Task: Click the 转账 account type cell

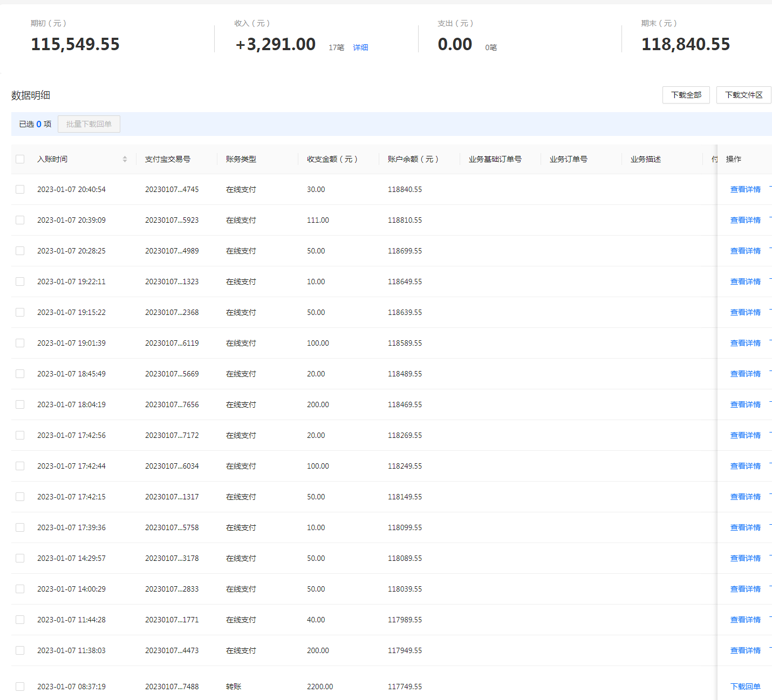Action: pos(234,687)
